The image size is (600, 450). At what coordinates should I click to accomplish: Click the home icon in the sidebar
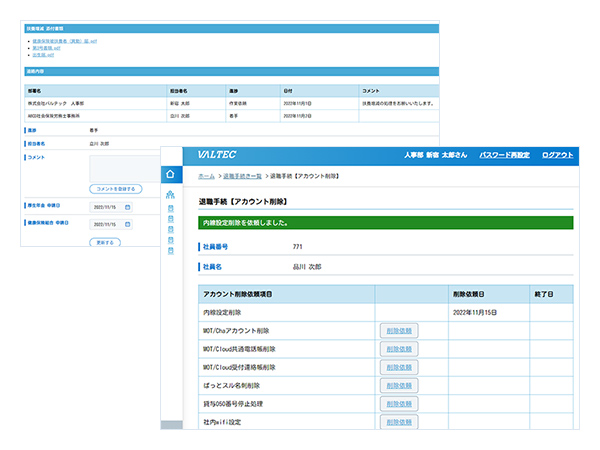(x=171, y=174)
